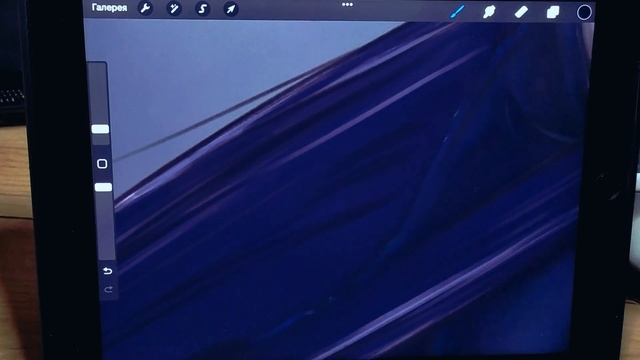Select the Smudge tool
Image resolution: width=640 pixels, height=360 pixels.
point(489,12)
